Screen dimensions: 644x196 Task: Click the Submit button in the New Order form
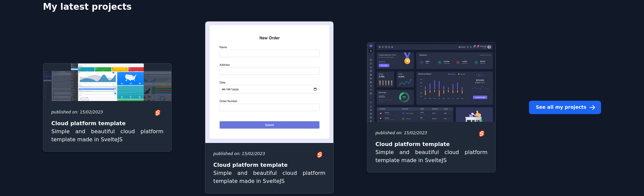click(x=269, y=125)
